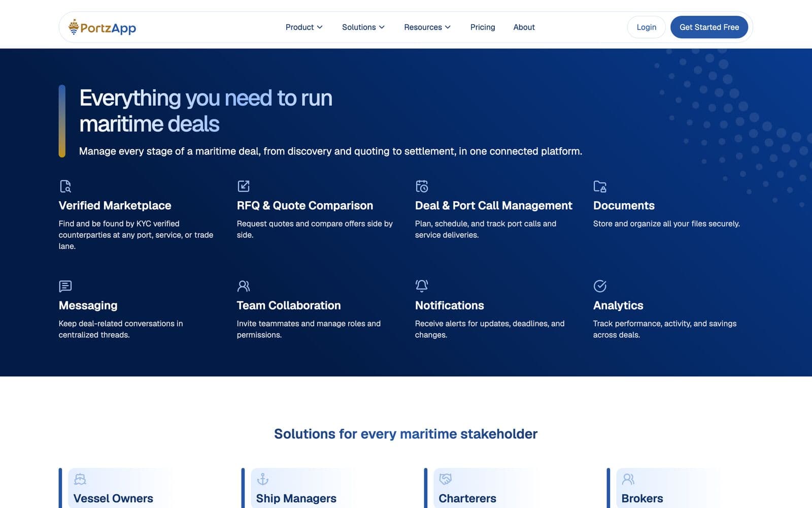Click the Analytics check-circle icon
This screenshot has height=508, width=812.
pos(600,286)
